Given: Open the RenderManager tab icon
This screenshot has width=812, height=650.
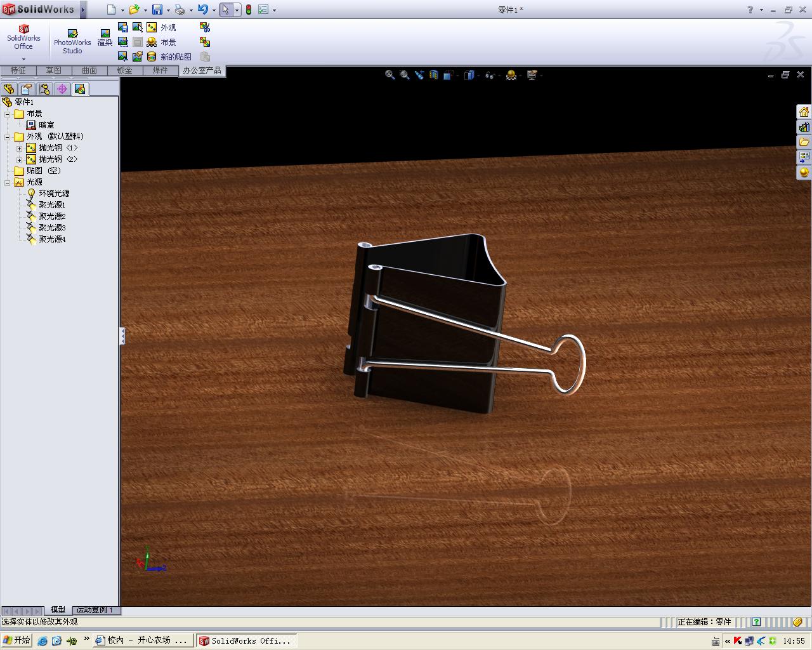Looking at the screenshot, I should pyautogui.click(x=79, y=89).
